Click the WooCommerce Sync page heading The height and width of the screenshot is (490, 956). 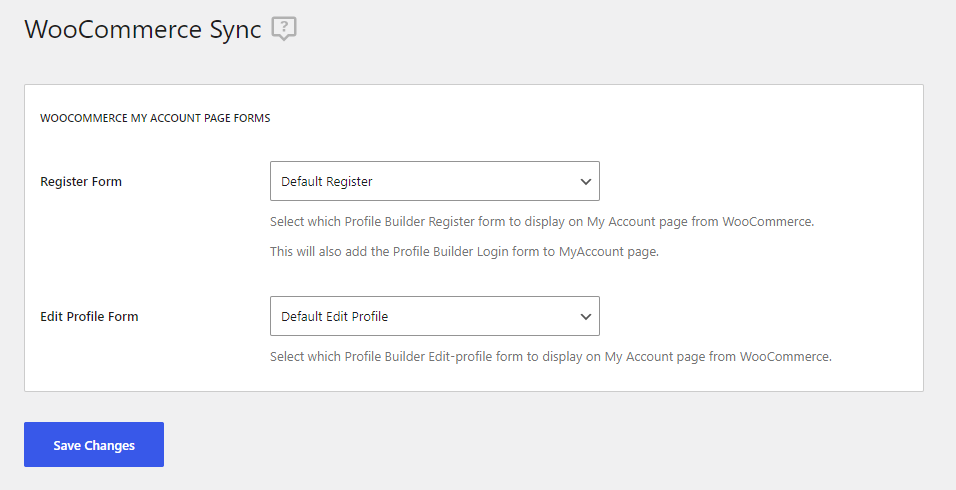point(143,29)
